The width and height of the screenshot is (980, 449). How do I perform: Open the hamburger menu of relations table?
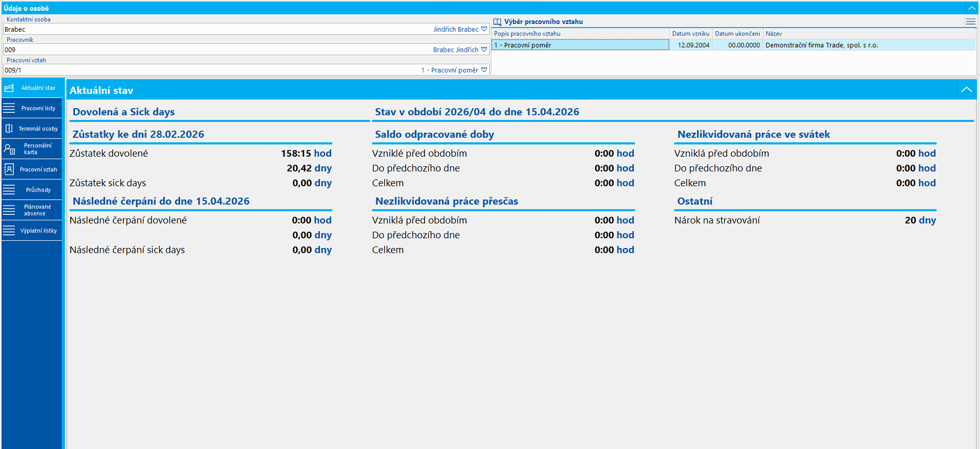coord(970,21)
